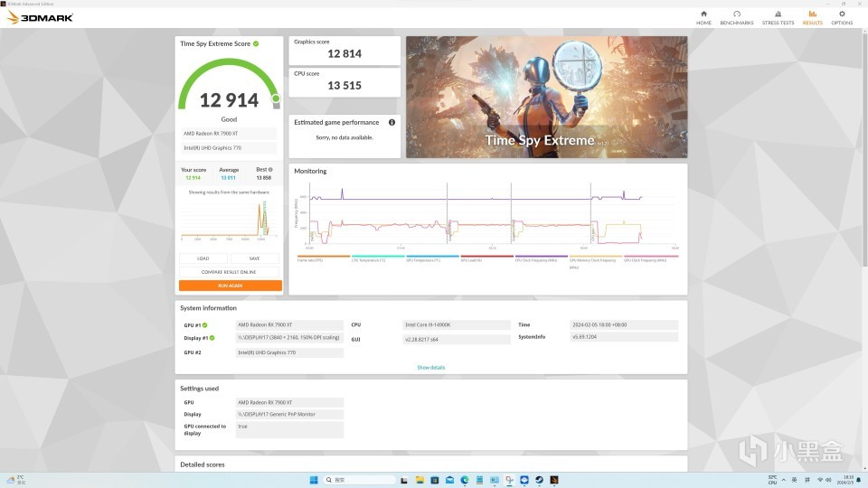Select the main score 12 914
The height and width of the screenshot is (488, 868).
[x=229, y=100]
